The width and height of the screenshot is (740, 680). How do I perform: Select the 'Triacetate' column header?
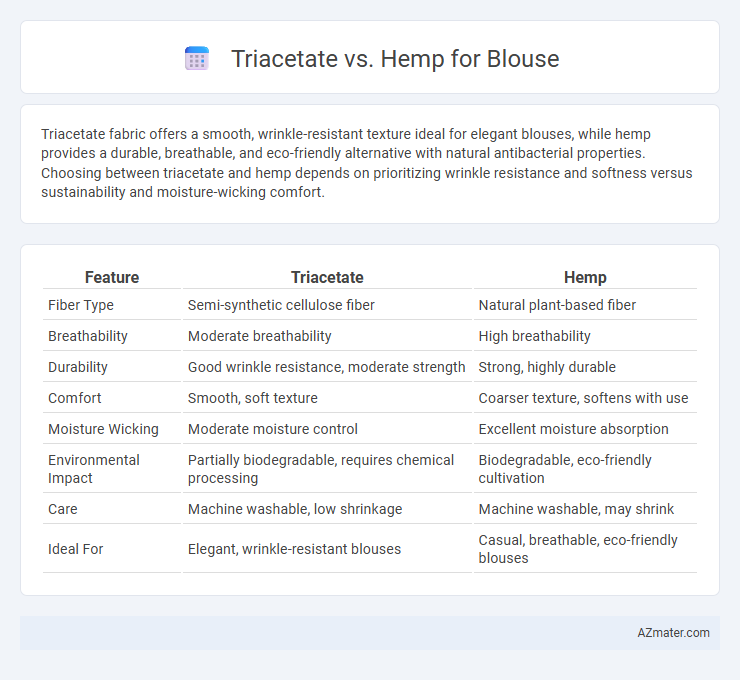[x=327, y=277]
